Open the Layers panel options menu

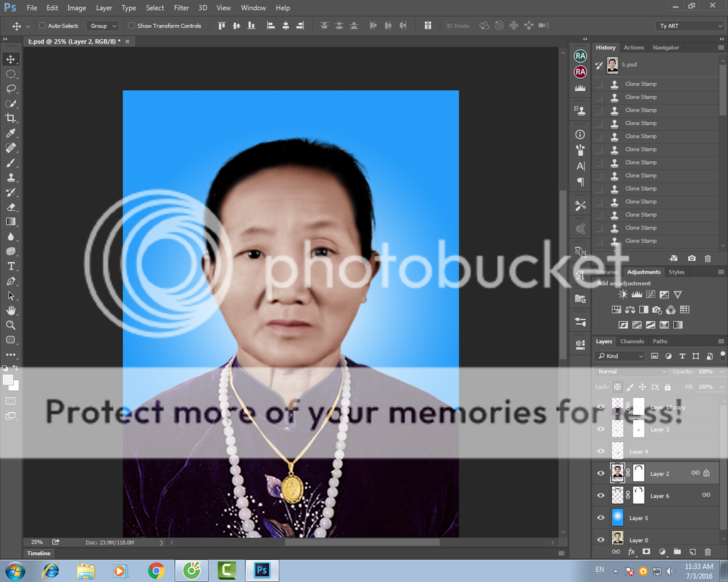tap(721, 341)
